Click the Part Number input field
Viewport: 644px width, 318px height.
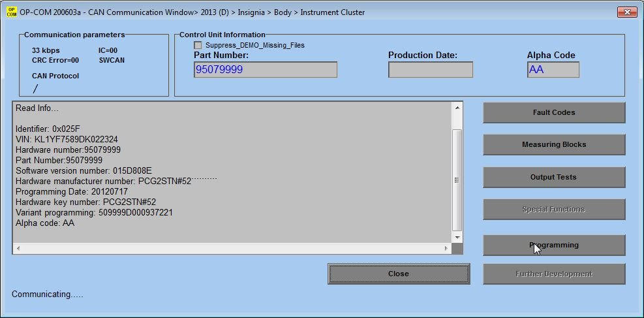click(x=265, y=70)
